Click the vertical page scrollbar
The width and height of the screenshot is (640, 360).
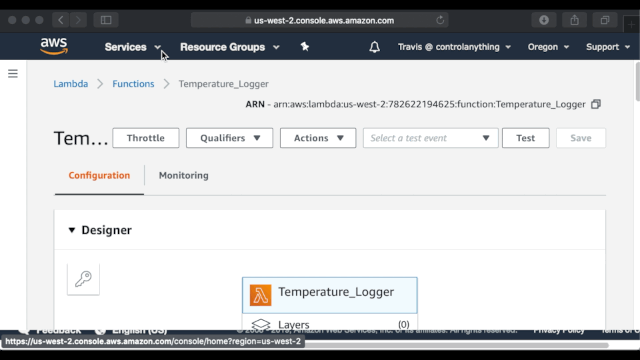638,82
